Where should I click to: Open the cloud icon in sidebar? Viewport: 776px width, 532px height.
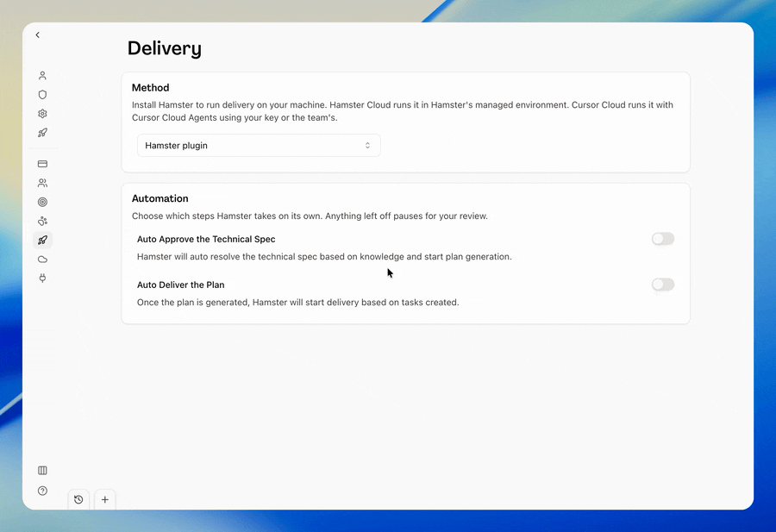(x=42, y=260)
